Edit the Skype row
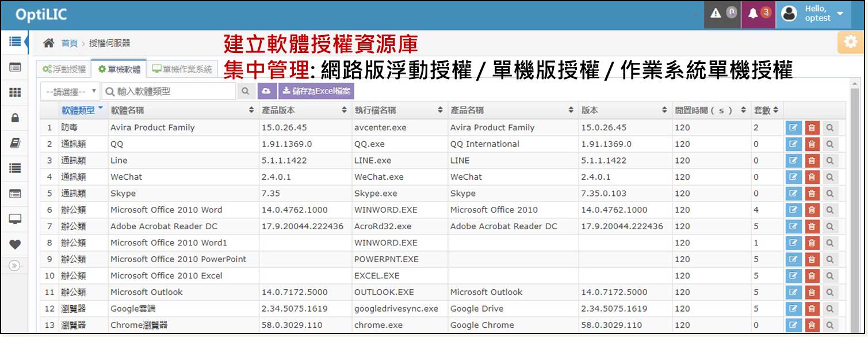 pyautogui.click(x=793, y=194)
